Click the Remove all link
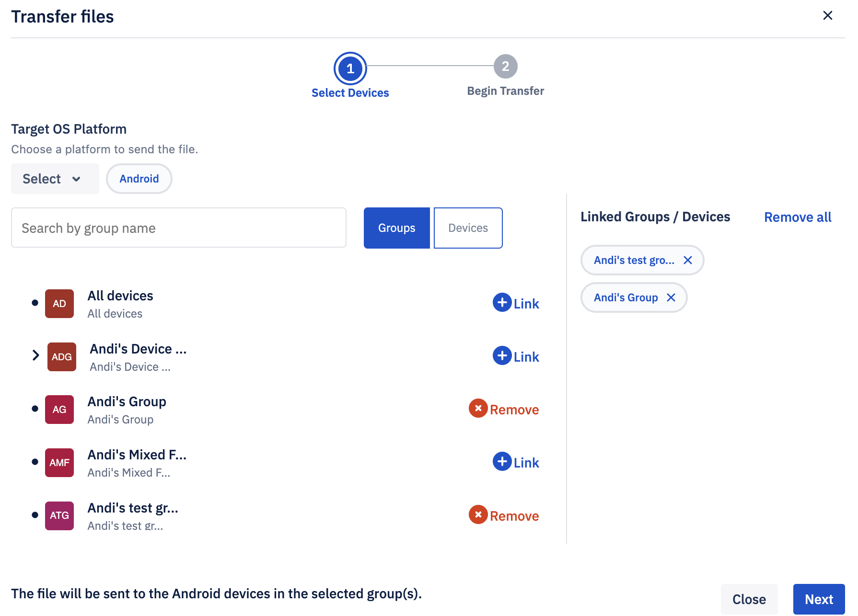 pos(797,217)
